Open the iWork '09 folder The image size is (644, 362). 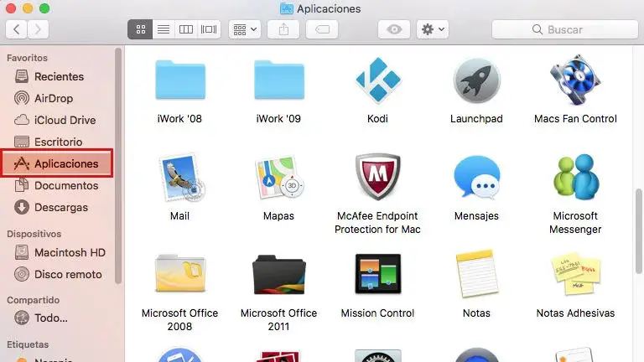tap(279, 80)
